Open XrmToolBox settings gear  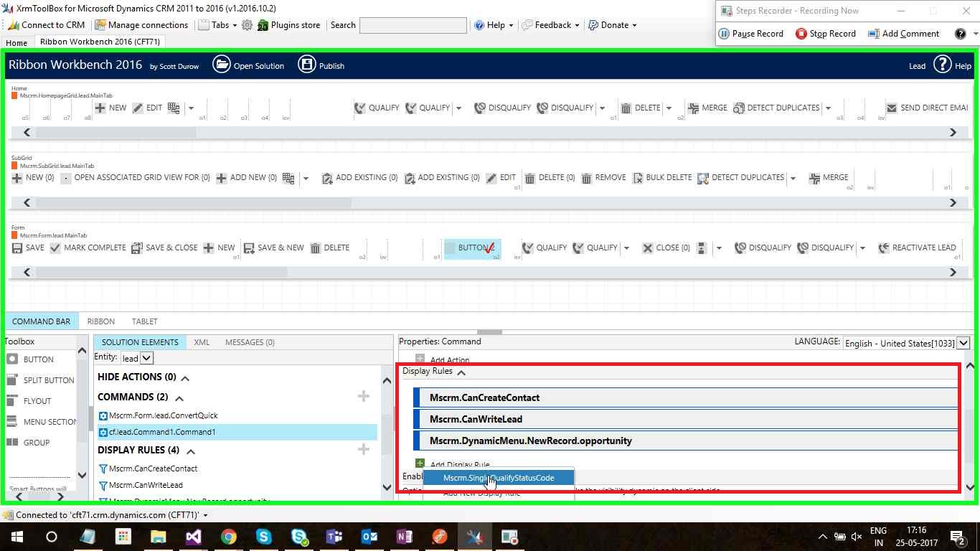pos(247,25)
